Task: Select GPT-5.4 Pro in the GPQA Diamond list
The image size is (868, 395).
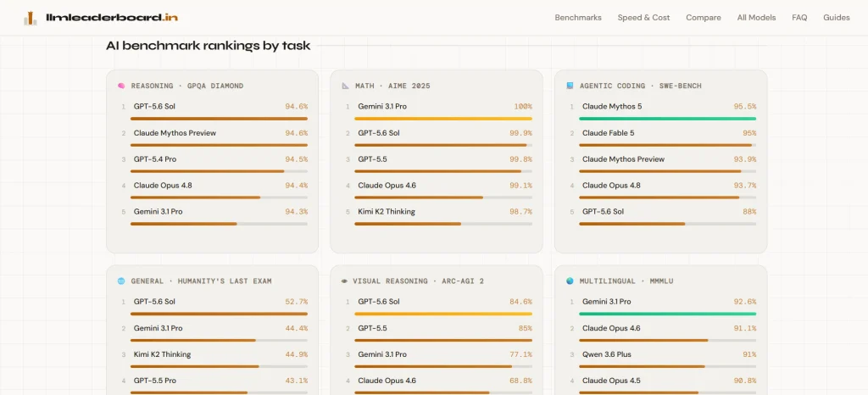Action: pos(155,159)
